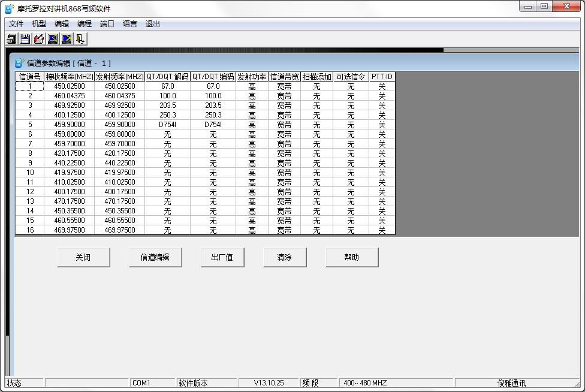The height and width of the screenshot is (392, 585).
Task: Click the 帮助 button
Action: pyautogui.click(x=352, y=257)
